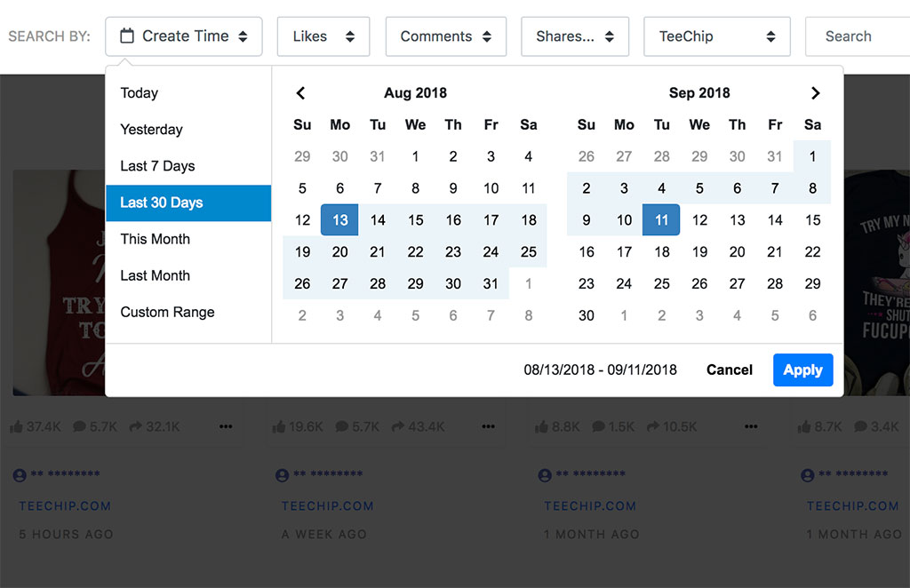The width and height of the screenshot is (910, 588).
Task: Open the Likes sort dropdown
Action: tap(323, 36)
